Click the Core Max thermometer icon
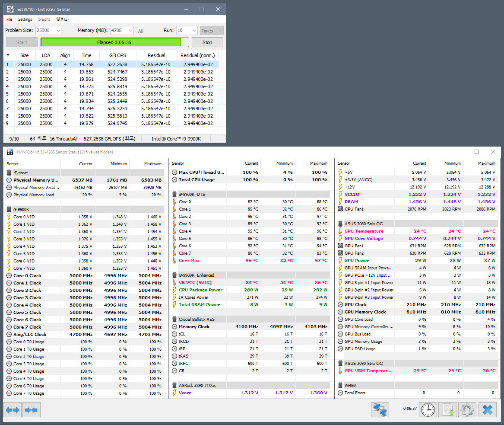 174,261
